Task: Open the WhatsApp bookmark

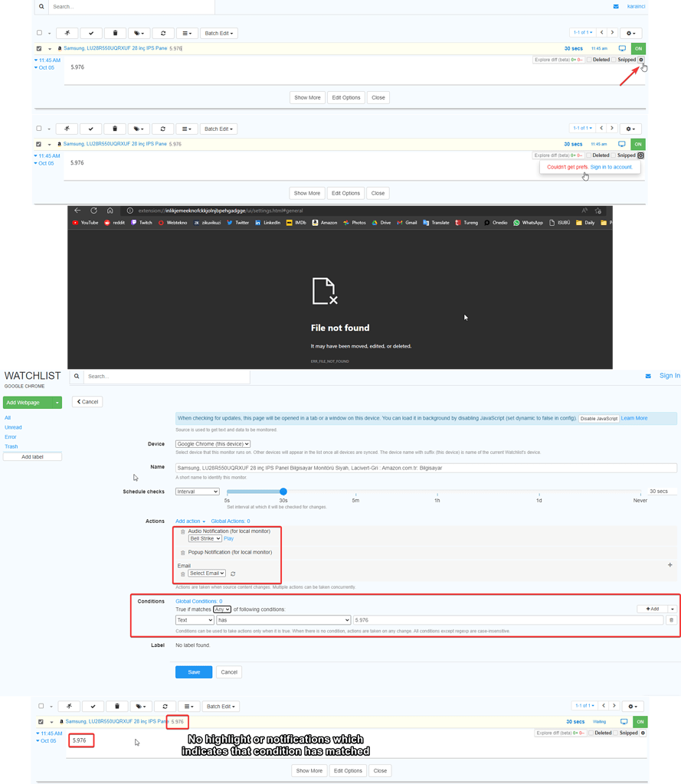Action: click(528, 223)
